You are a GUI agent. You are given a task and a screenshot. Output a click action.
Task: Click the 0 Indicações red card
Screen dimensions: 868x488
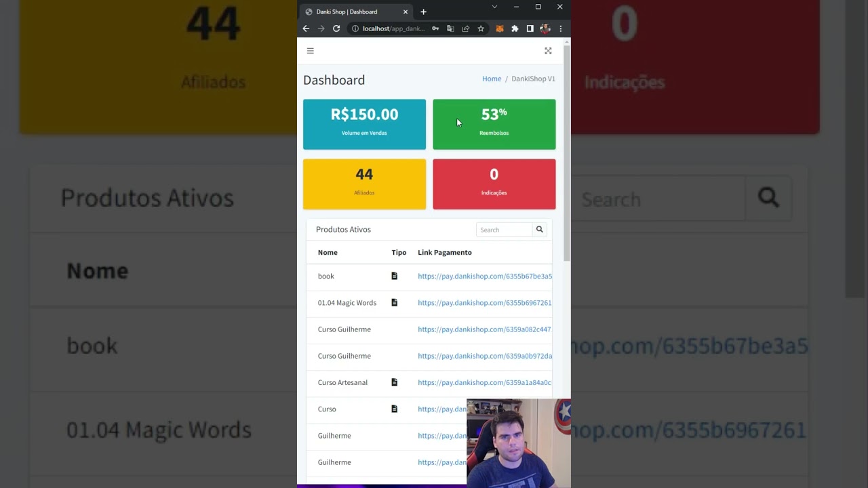494,184
